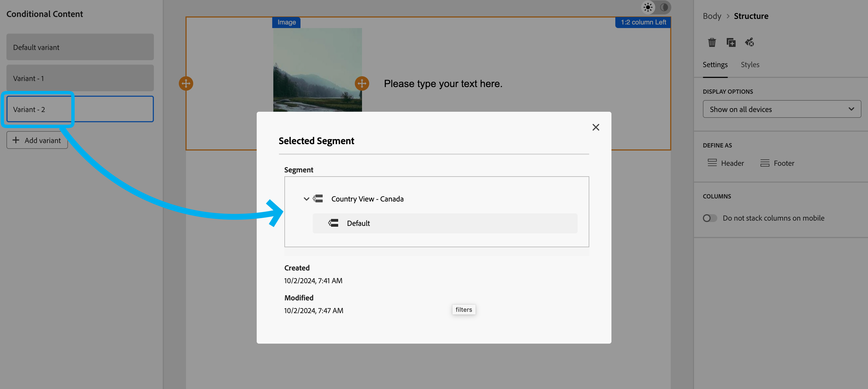
Task: Close the Selected Segment dialog
Action: tap(596, 127)
